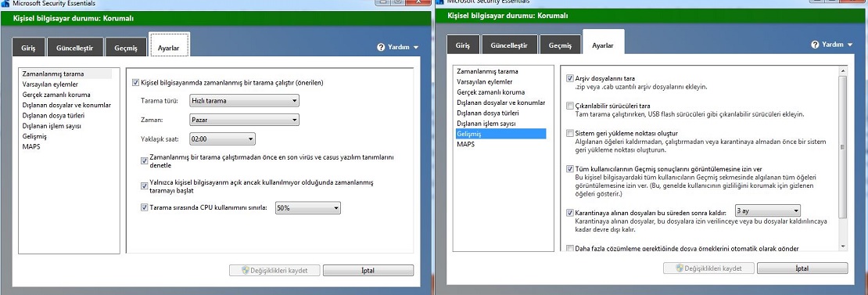Select 'MAPS' in left window list
Screen dimensions: 868x295
click(x=31, y=146)
